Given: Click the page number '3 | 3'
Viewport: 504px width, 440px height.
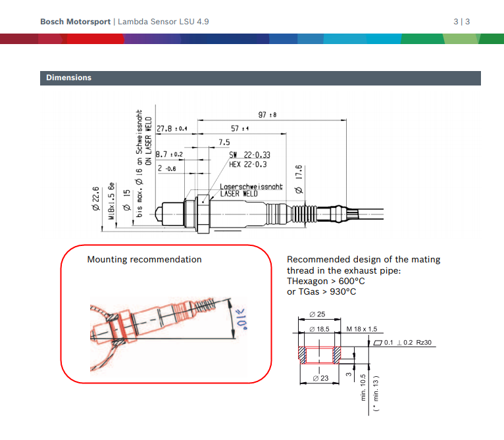Looking at the screenshot, I should pos(462,22).
